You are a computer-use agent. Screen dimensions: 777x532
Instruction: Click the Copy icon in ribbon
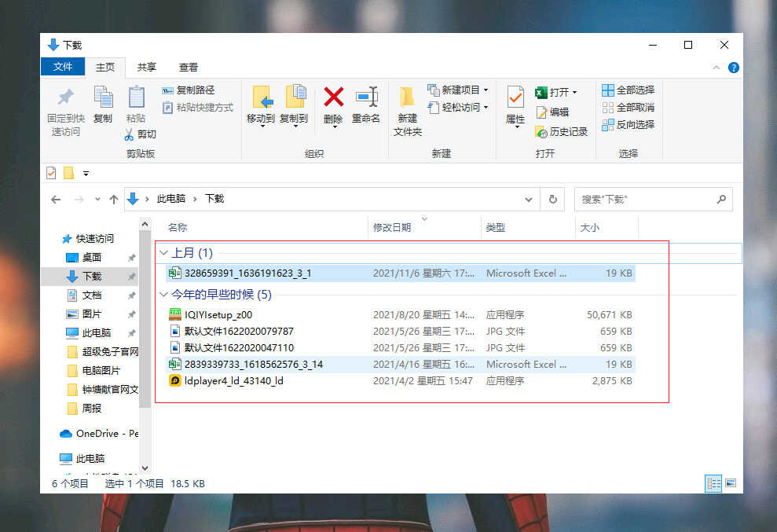click(x=103, y=97)
